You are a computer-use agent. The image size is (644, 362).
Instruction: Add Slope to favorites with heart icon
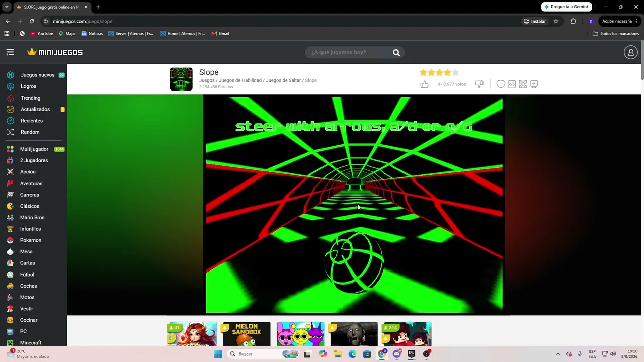coord(501,84)
